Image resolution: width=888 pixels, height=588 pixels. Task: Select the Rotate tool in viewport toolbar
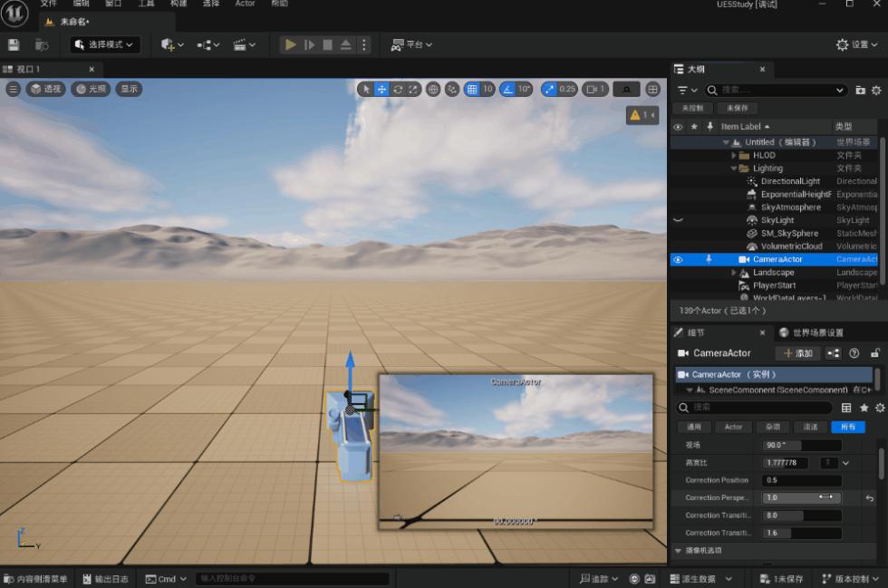coord(397,89)
